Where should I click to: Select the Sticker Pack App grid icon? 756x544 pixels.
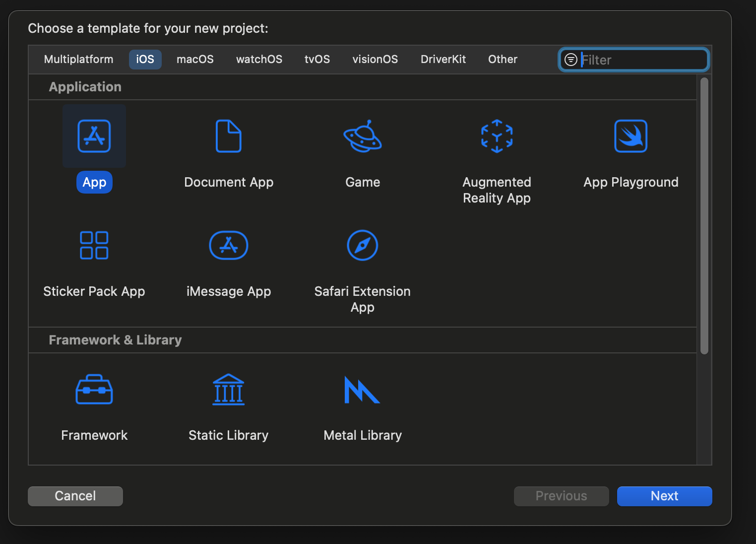coord(94,245)
